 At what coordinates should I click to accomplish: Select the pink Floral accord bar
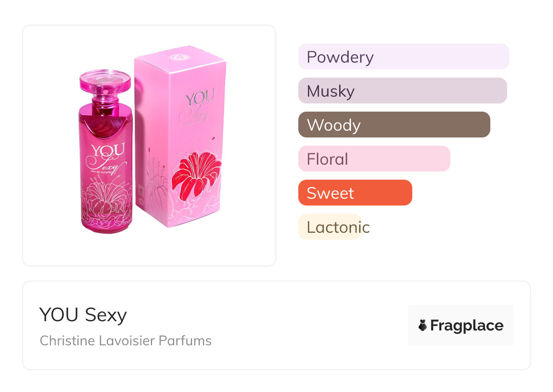point(374,159)
